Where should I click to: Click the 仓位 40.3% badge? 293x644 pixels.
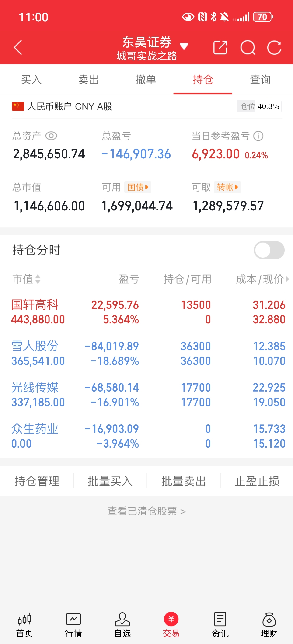point(259,106)
